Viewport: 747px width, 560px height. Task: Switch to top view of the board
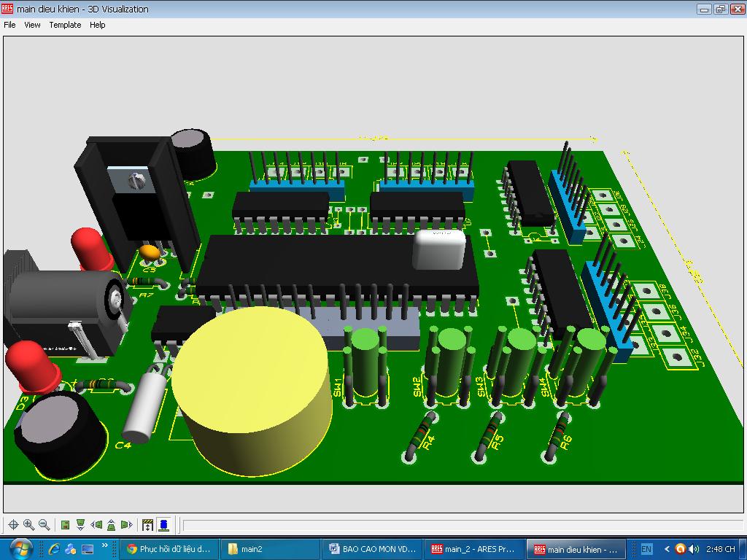pyautogui.click(x=66, y=525)
